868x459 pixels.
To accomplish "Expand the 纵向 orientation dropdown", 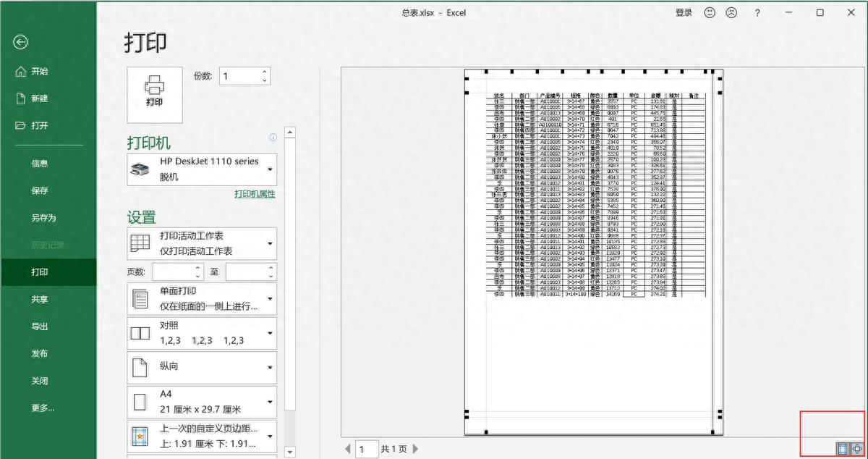I will click(271, 368).
